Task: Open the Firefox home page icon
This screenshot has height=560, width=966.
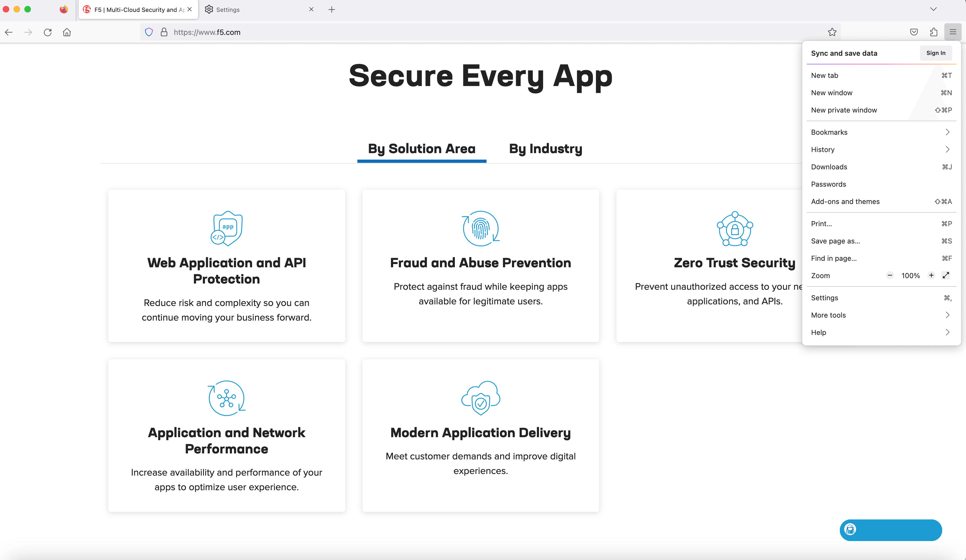Action: [x=67, y=32]
